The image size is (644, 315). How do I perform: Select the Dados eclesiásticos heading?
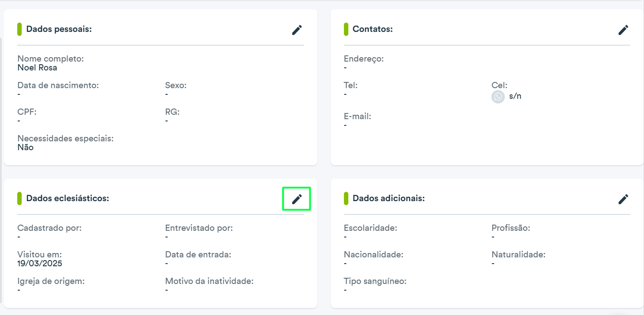tap(68, 198)
